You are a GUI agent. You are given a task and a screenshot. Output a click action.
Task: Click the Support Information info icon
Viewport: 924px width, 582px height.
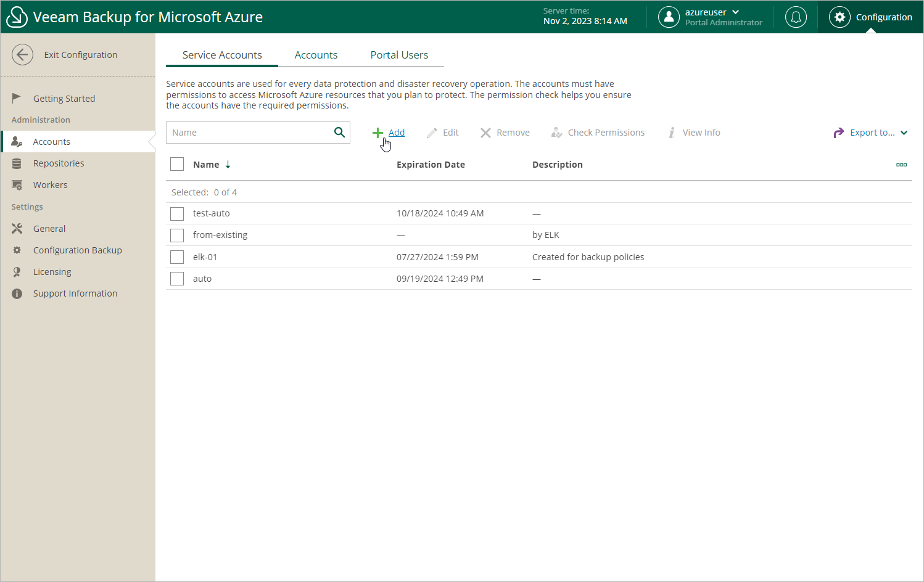[17, 294]
